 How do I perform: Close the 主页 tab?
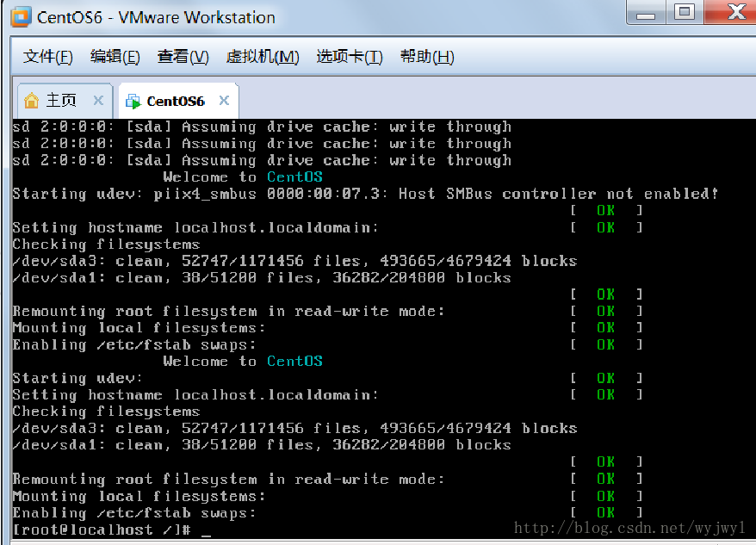coord(98,101)
